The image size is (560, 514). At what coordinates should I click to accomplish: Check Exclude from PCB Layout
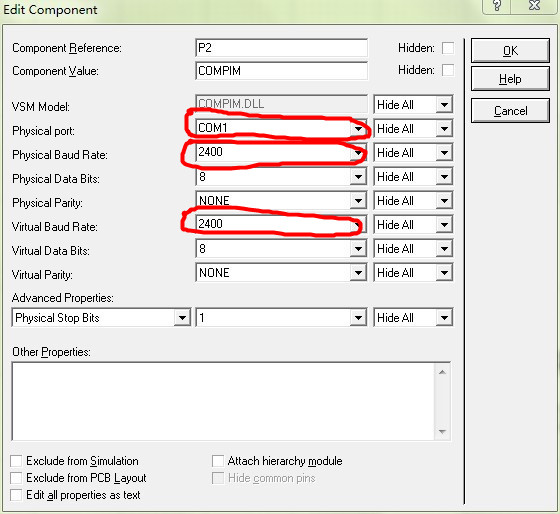coord(16,478)
